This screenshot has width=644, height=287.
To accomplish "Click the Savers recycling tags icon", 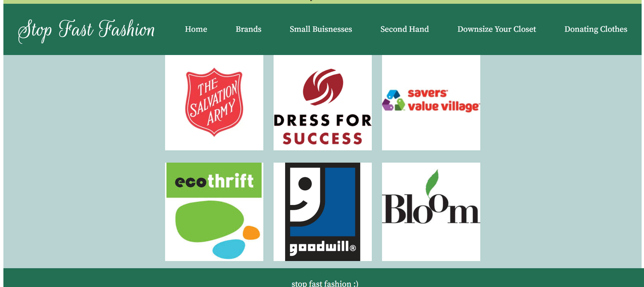I will [x=394, y=100].
